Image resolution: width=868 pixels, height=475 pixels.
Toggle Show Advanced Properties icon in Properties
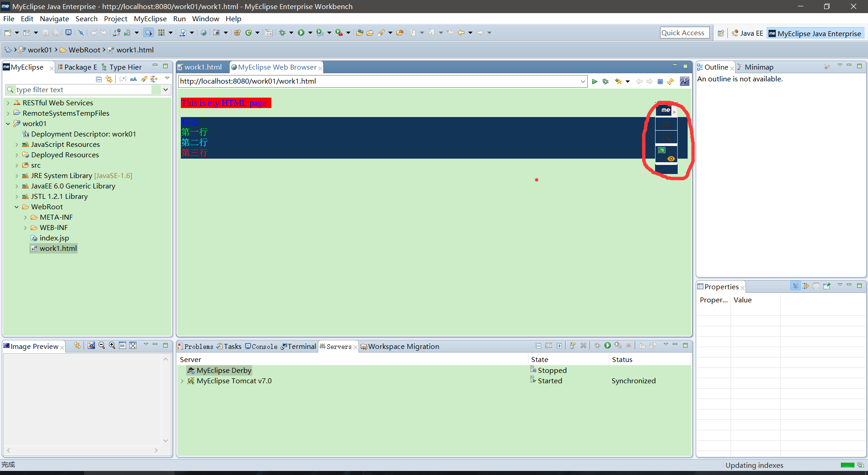click(x=806, y=286)
